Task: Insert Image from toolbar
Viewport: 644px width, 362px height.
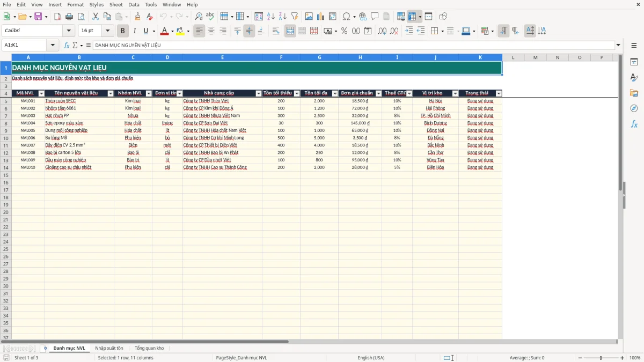Action: coord(309,17)
